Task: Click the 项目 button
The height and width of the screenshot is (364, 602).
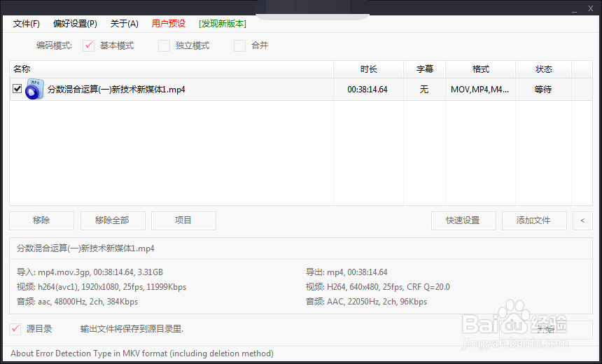Action: point(183,220)
